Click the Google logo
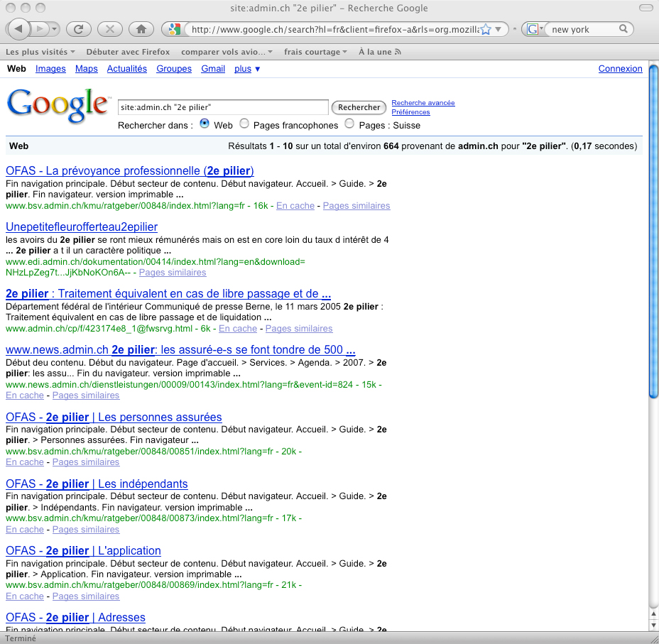This screenshot has width=659, height=644. pyautogui.click(x=58, y=106)
